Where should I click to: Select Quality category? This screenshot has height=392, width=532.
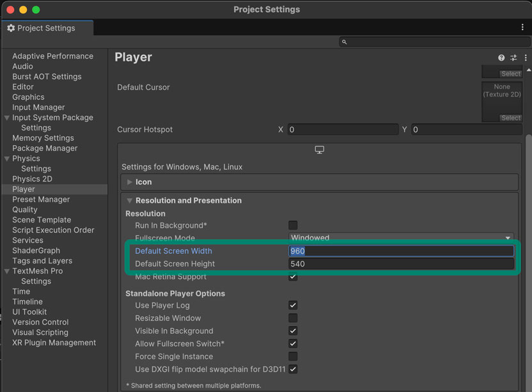click(x=25, y=209)
